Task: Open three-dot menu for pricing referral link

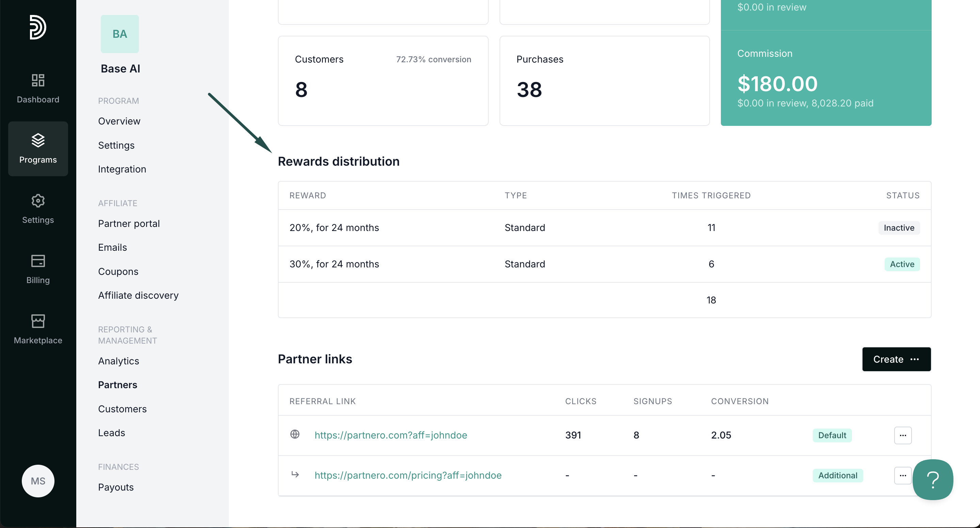Action: [902, 475]
